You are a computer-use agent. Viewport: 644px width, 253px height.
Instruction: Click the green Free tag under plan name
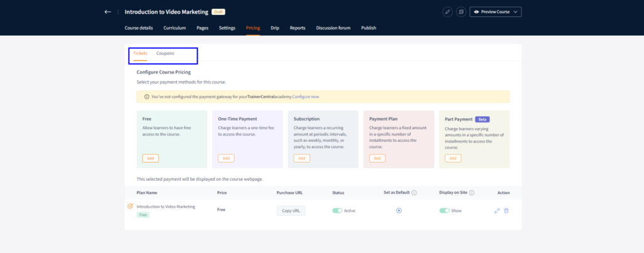143,215
